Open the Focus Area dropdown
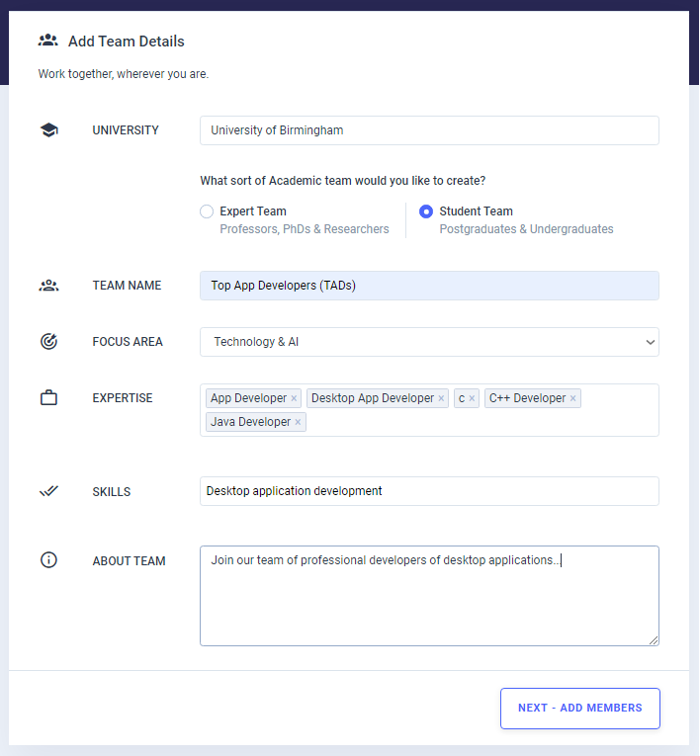Image resolution: width=700 pixels, height=756 pixels. pyautogui.click(x=429, y=342)
